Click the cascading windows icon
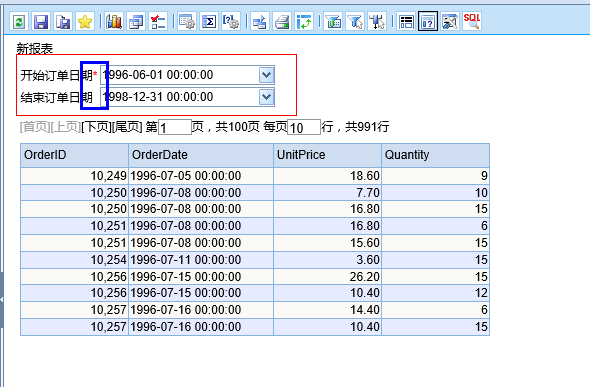The width and height of the screenshot is (590, 387). tap(136, 21)
